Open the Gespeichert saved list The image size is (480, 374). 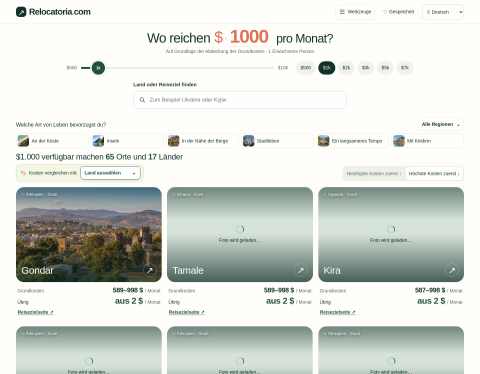(x=399, y=12)
